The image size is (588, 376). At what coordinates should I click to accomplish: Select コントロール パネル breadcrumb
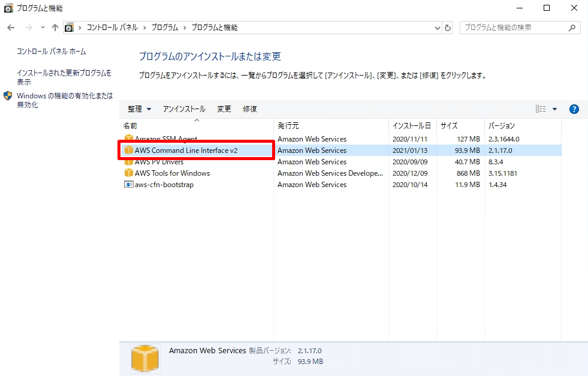pos(112,28)
